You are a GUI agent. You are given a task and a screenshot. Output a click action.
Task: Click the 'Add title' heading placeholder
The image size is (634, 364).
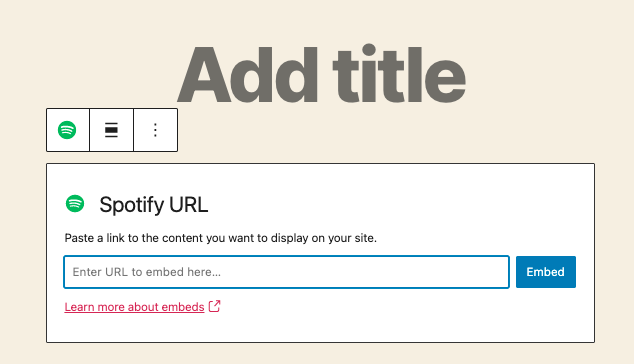(321, 75)
